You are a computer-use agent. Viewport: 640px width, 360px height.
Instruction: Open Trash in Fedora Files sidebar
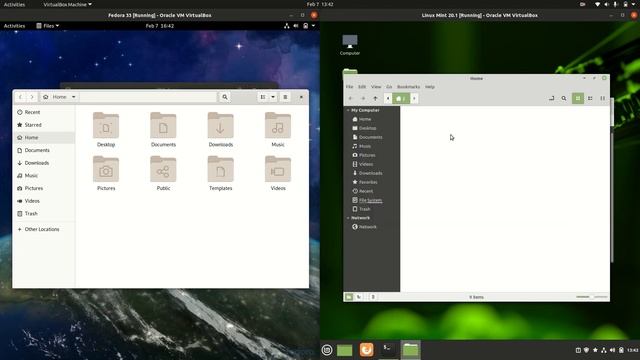44,213
